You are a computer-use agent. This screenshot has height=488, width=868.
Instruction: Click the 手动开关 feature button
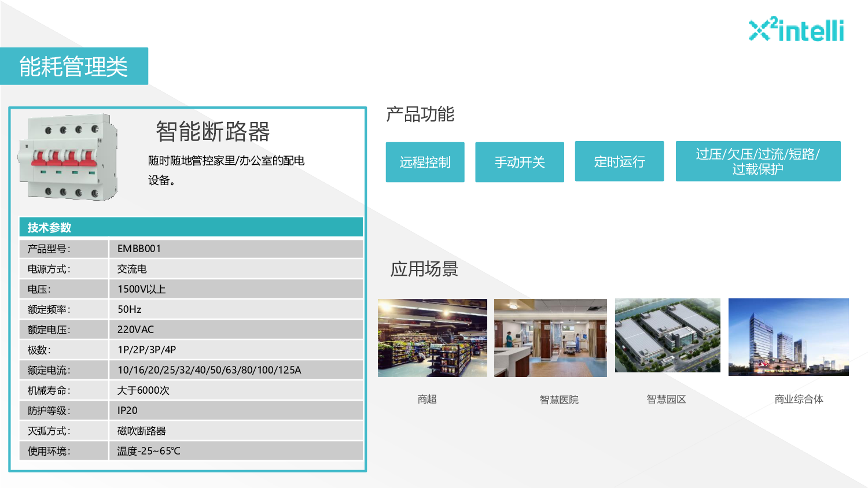520,162
